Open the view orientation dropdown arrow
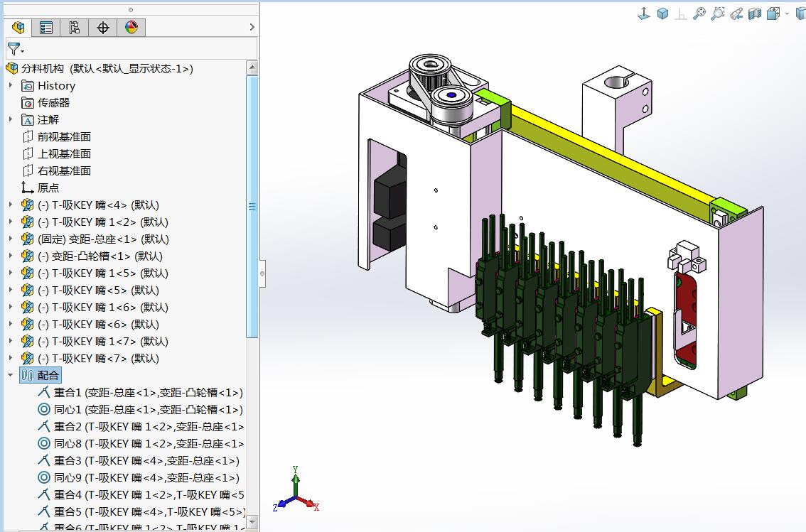This screenshot has width=806, height=532. coord(787,14)
